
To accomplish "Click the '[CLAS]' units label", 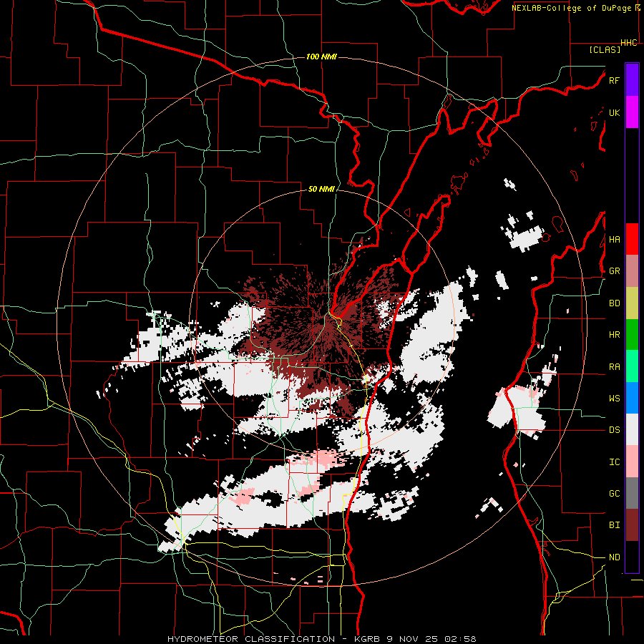I will point(605,49).
